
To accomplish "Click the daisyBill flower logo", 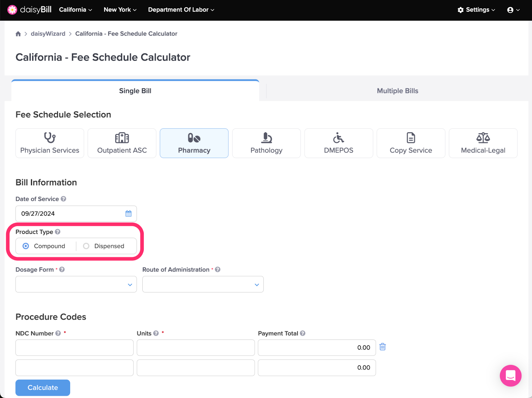I will point(12,10).
